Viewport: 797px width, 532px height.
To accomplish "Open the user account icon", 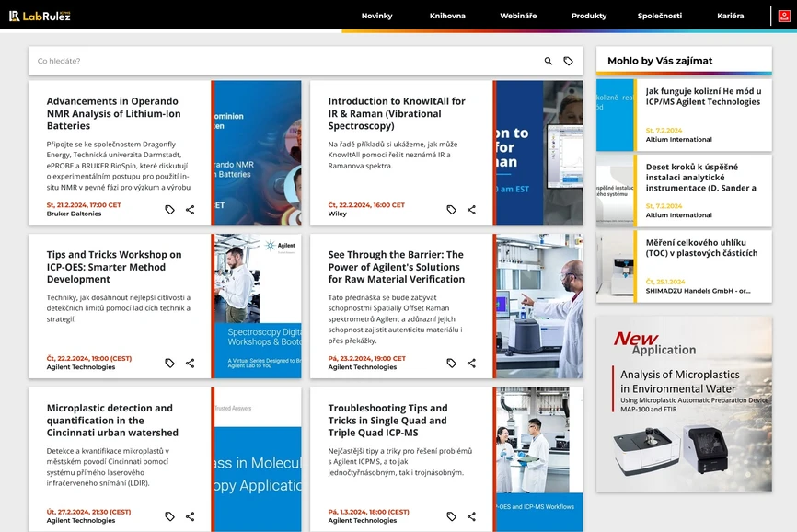I will (784, 16).
